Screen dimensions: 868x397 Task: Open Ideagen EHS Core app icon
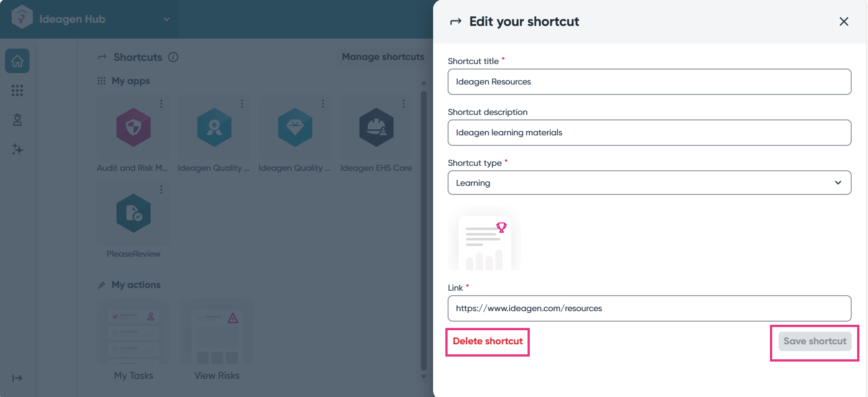(x=376, y=127)
